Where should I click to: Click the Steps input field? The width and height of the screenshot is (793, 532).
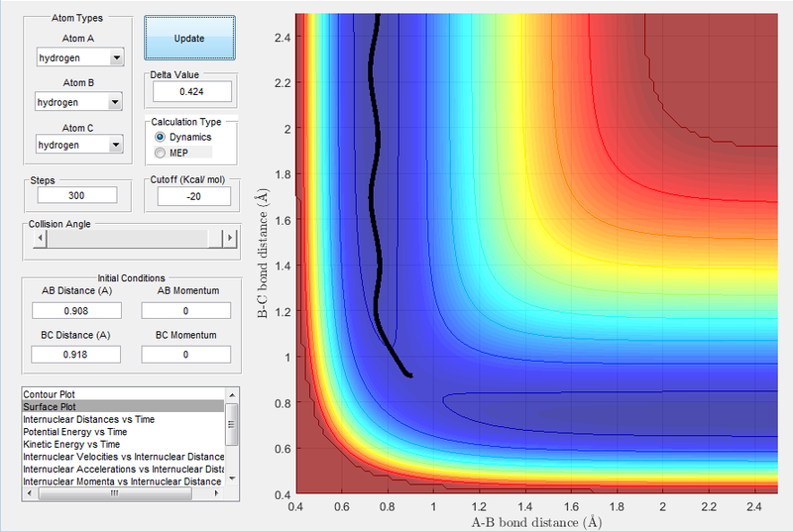[x=77, y=195]
